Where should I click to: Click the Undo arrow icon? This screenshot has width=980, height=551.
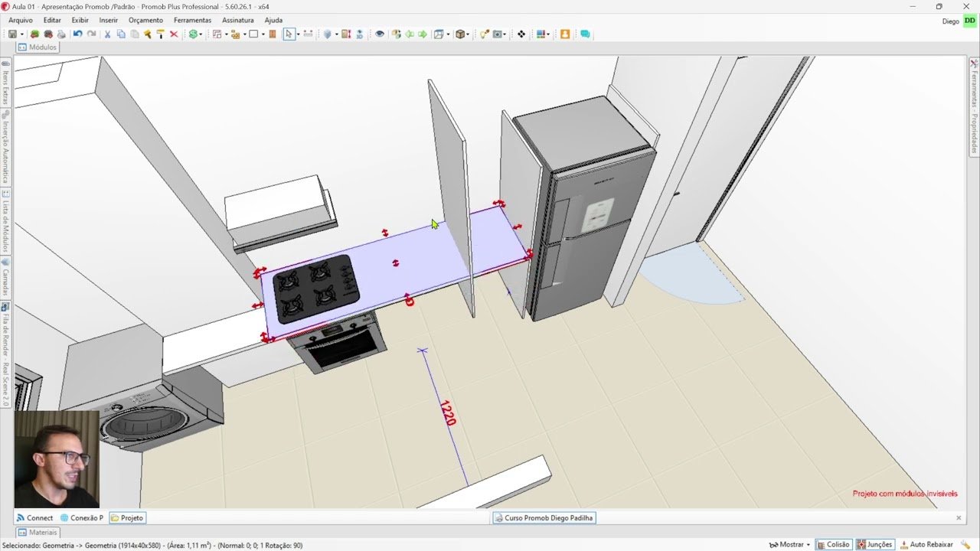77,34
